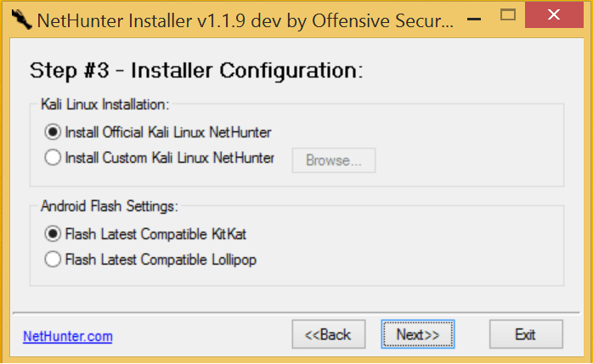Select Install Official Kali Linux NetHunter radio
The height and width of the screenshot is (364, 593).
(53, 132)
